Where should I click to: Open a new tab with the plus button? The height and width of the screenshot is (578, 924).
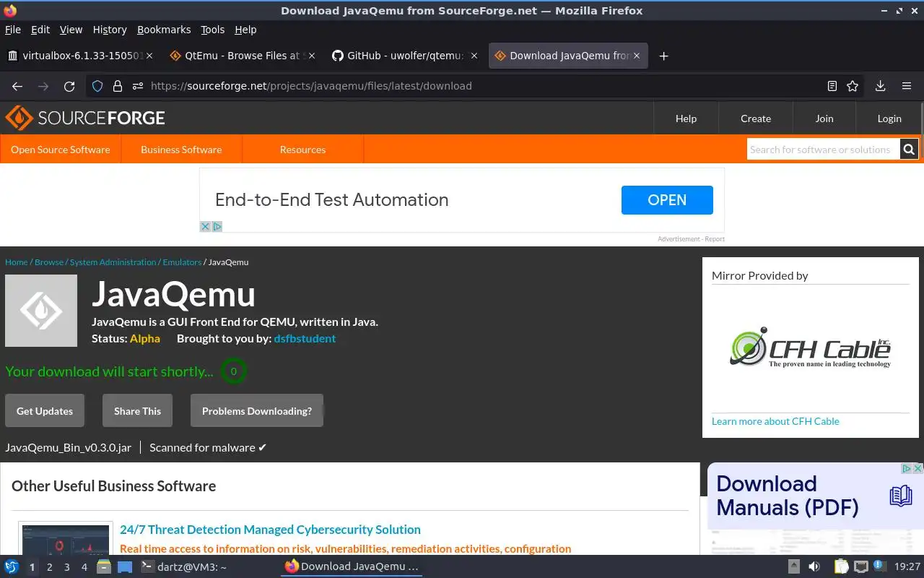pyautogui.click(x=664, y=56)
